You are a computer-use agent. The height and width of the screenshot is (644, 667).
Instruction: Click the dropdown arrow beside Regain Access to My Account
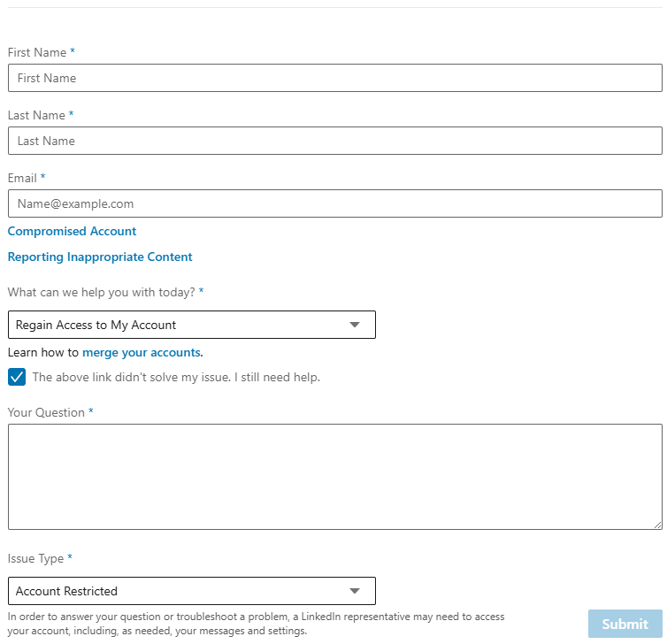pos(355,325)
